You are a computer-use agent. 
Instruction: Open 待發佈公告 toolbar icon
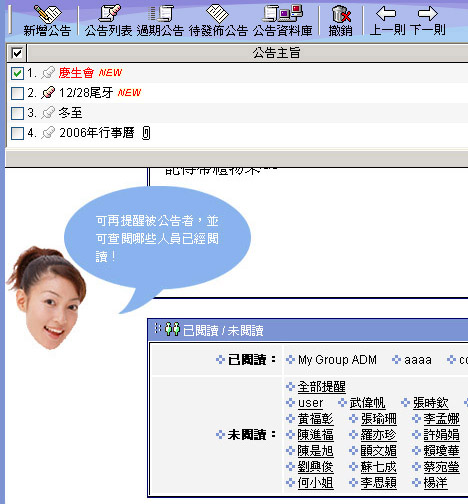pos(217,13)
